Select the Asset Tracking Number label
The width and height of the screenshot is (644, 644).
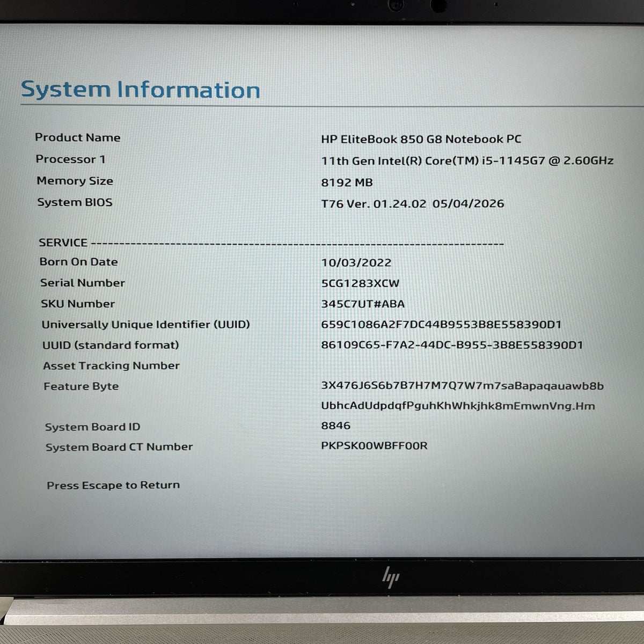[111, 365]
